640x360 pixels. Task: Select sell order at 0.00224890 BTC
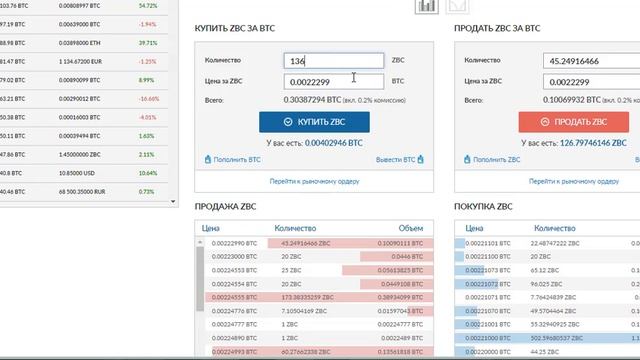click(x=319, y=338)
